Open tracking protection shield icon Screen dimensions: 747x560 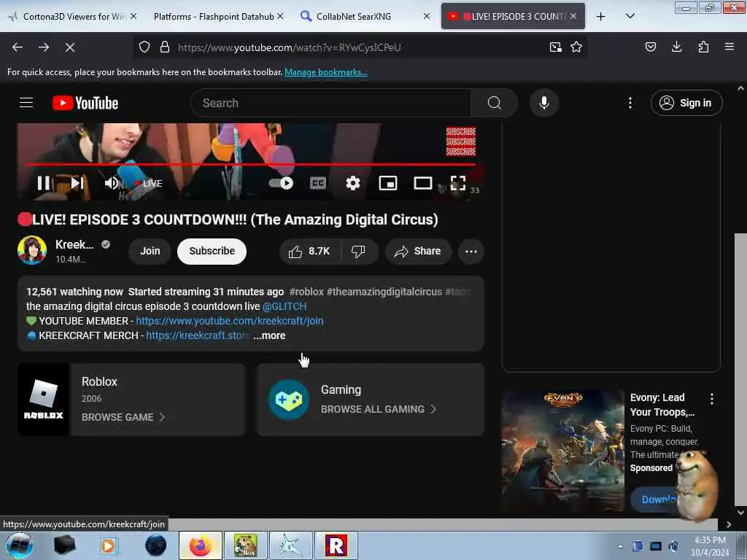[144, 47]
